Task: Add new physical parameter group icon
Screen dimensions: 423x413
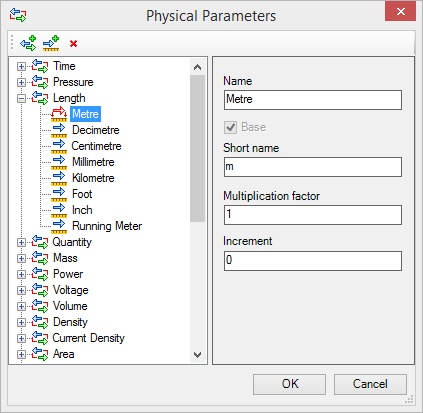Action: (28, 43)
